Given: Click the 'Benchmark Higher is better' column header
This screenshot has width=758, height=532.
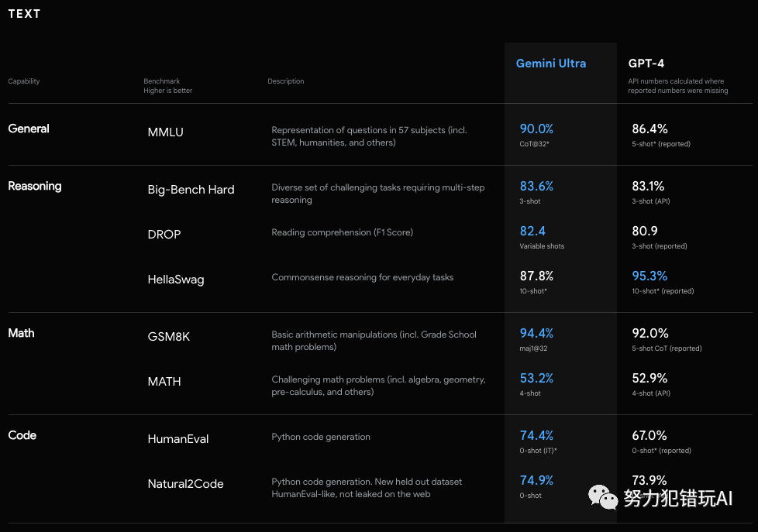Looking at the screenshot, I should [x=167, y=85].
